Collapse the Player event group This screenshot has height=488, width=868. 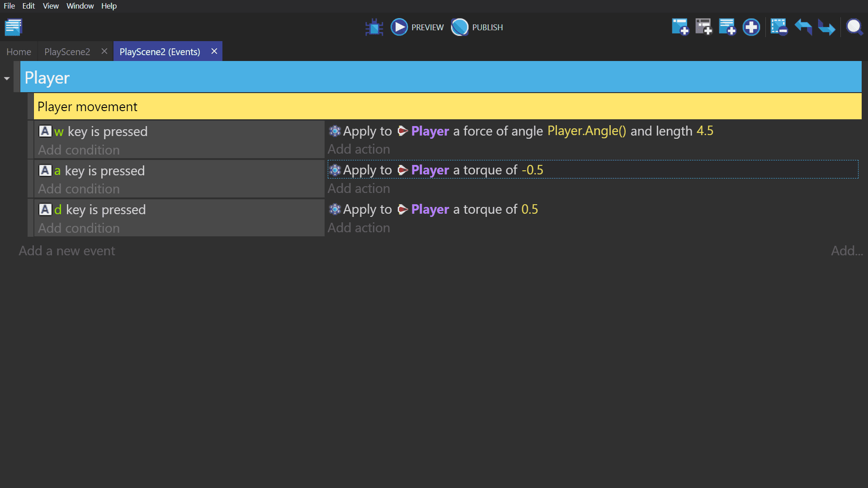7,79
